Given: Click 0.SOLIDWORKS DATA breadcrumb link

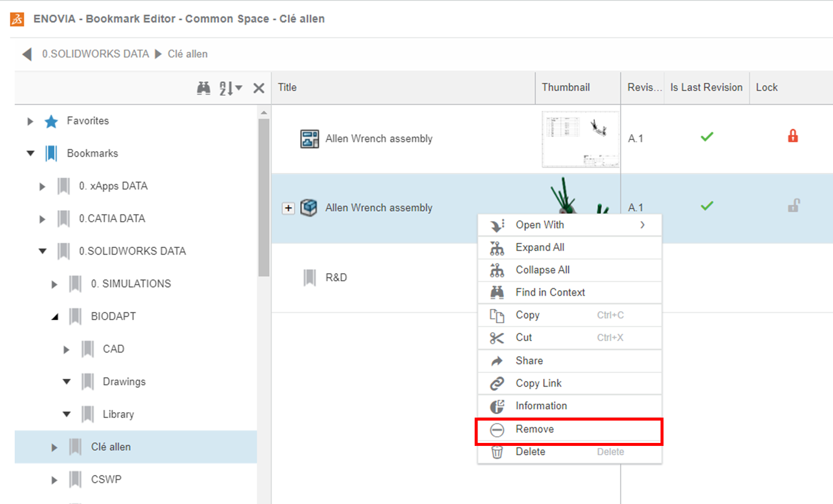Looking at the screenshot, I should 95,54.
